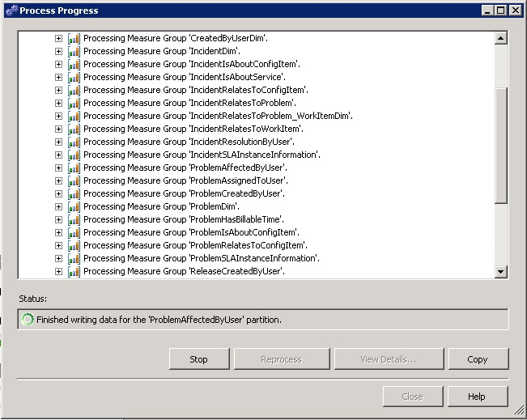Click the icon beside 'ReleaseCreatedByUser'
Image resolution: width=527 pixels, height=420 pixels.
click(x=74, y=271)
